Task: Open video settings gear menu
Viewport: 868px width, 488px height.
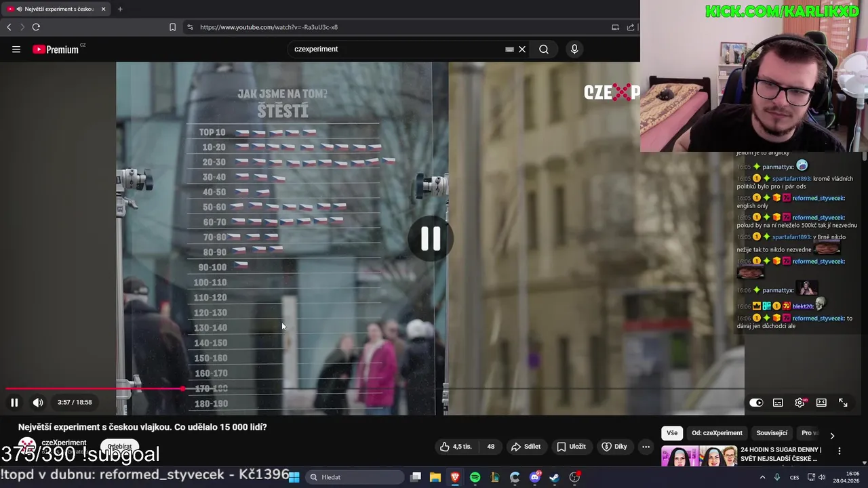Action: (800, 403)
